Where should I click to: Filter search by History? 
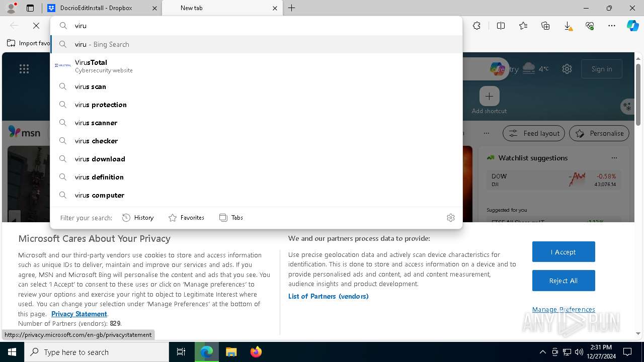[x=138, y=218]
